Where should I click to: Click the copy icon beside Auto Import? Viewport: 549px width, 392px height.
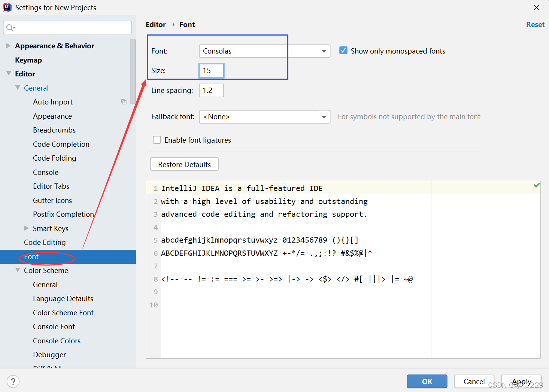point(124,102)
